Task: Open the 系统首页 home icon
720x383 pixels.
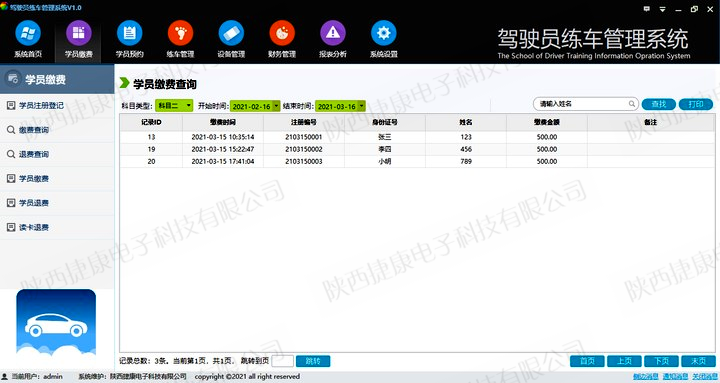Action: [28, 33]
